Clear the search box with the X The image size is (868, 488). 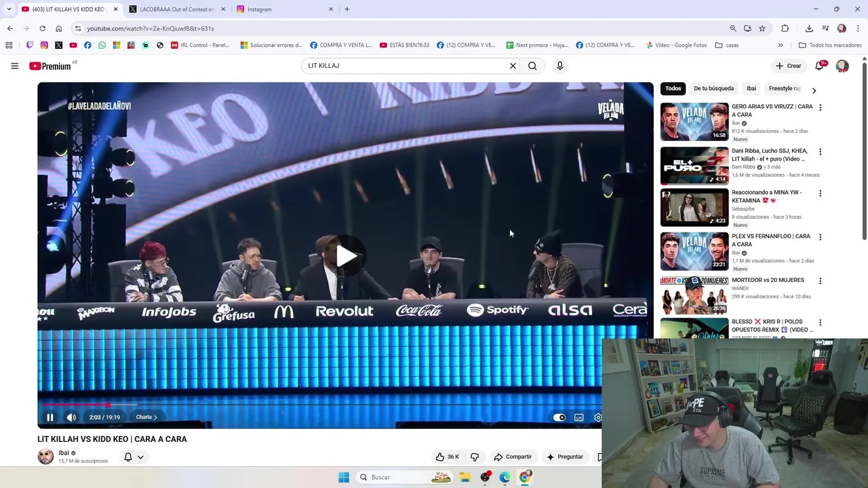click(513, 66)
